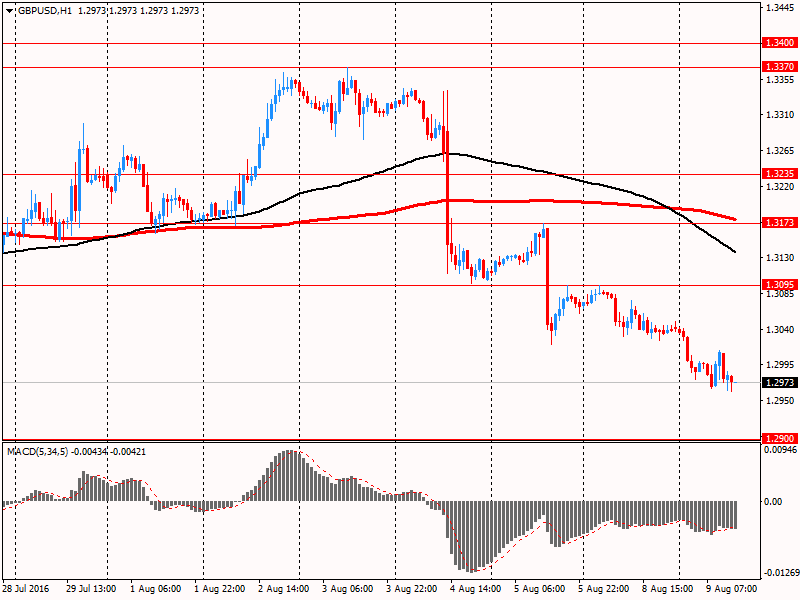Viewport: 800px width, 600px height.
Task: Select the 3 Aug 22:00 time axis label
Action: coord(411,589)
